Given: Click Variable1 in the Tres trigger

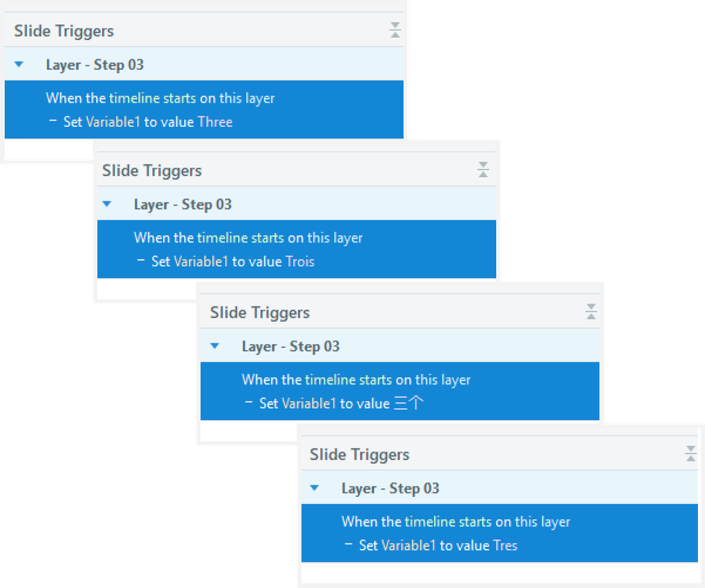Looking at the screenshot, I should (409, 545).
